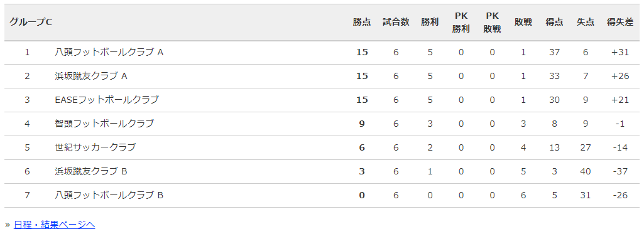Click the 得点 column header
Viewport: 644px width, 229px height.
554,22
